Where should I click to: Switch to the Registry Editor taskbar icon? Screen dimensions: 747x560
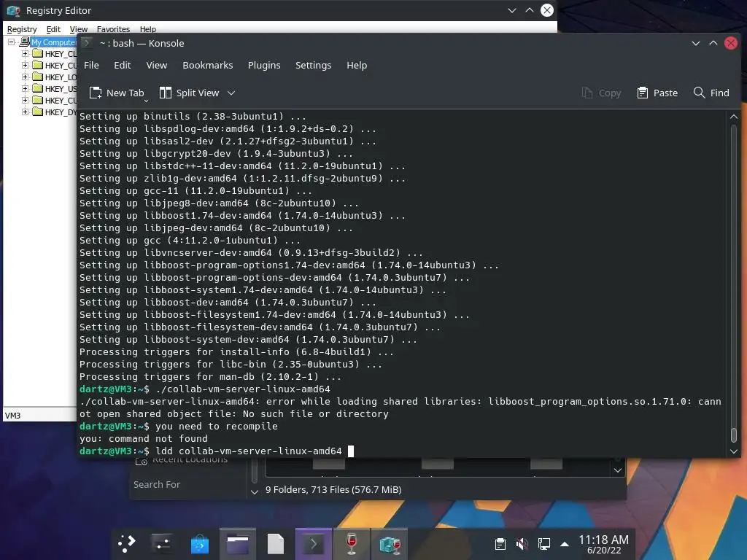pos(390,543)
